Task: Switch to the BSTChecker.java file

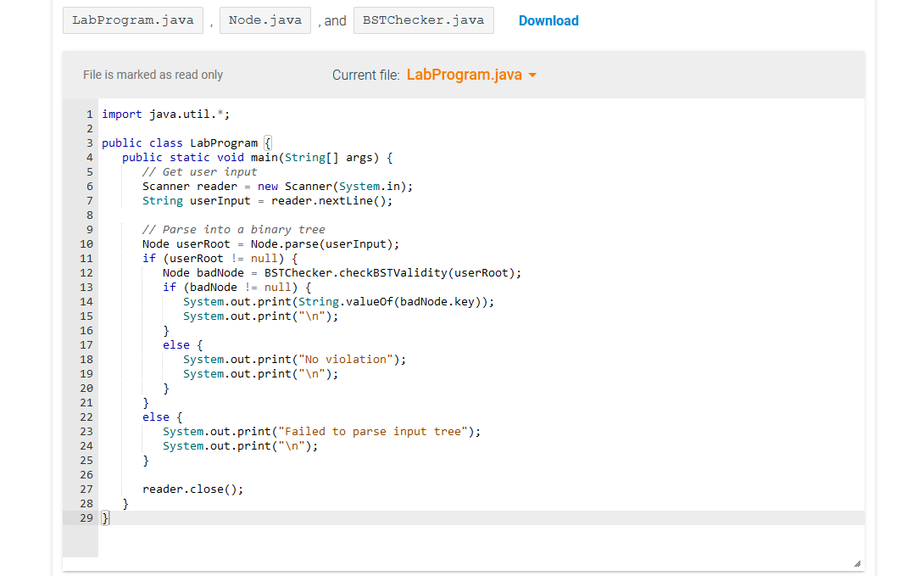Action: click(423, 20)
